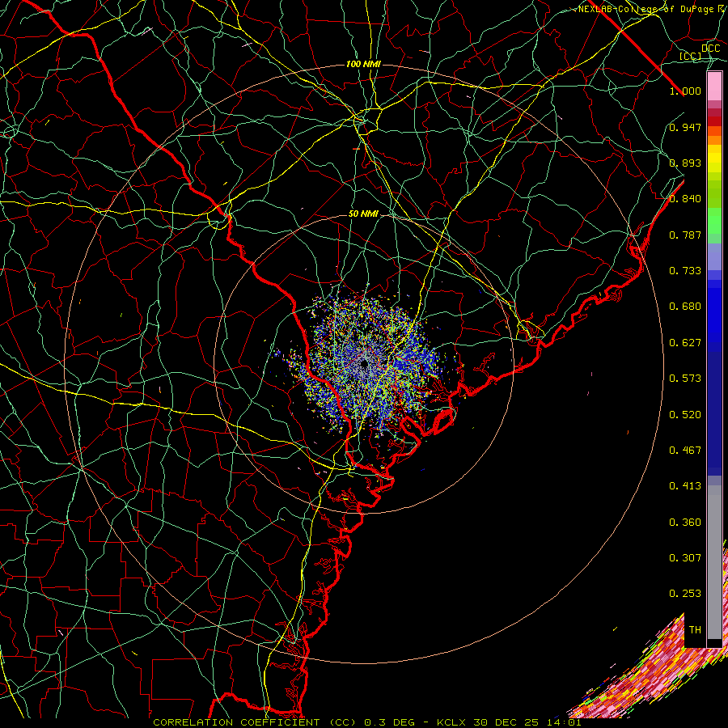The image size is (728, 728).
Task: Select the 0.840 scale value
Action: click(685, 199)
